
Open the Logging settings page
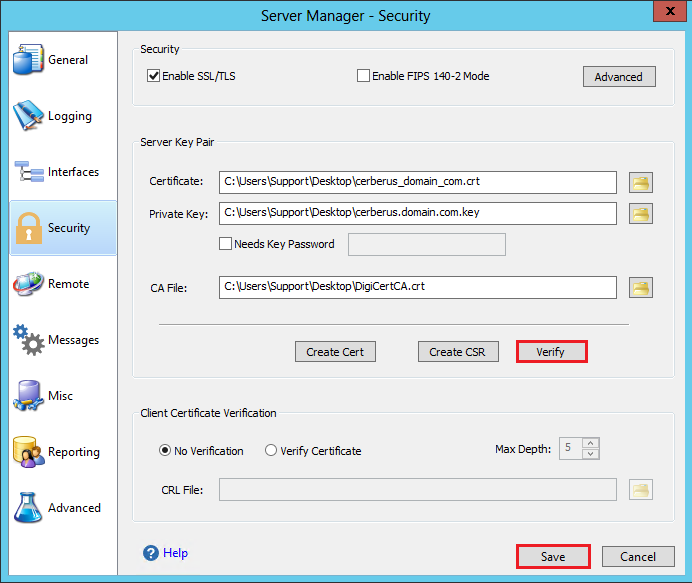[62, 116]
